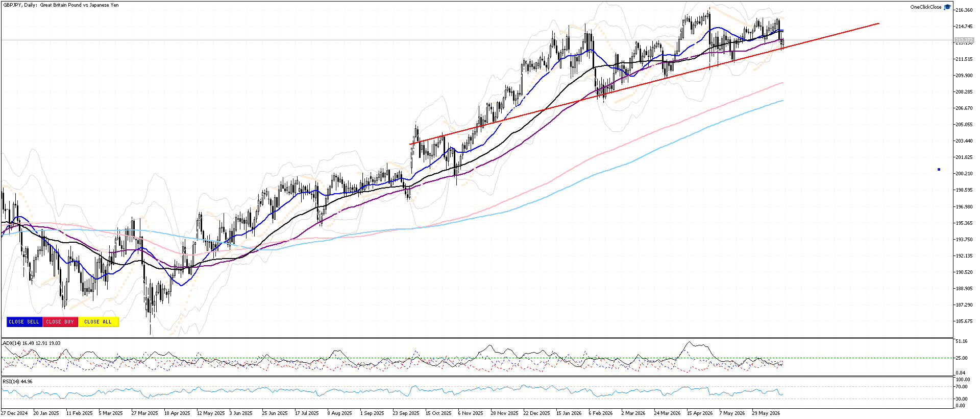Click the 216.360 price scale label

click(x=964, y=10)
